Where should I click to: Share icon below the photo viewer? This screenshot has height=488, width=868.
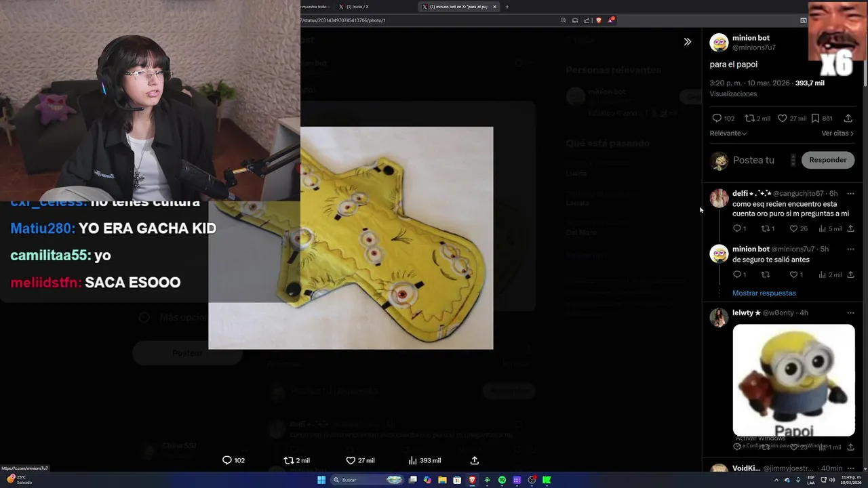click(x=475, y=460)
